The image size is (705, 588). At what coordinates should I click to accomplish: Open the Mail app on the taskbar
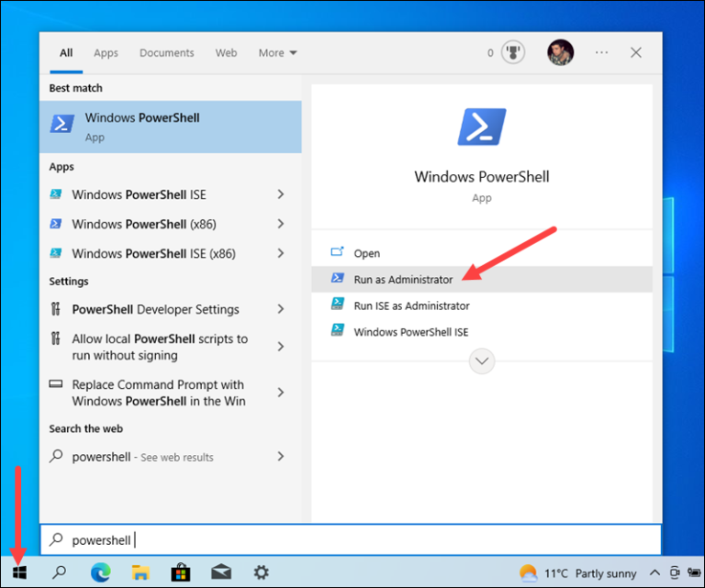(221, 572)
